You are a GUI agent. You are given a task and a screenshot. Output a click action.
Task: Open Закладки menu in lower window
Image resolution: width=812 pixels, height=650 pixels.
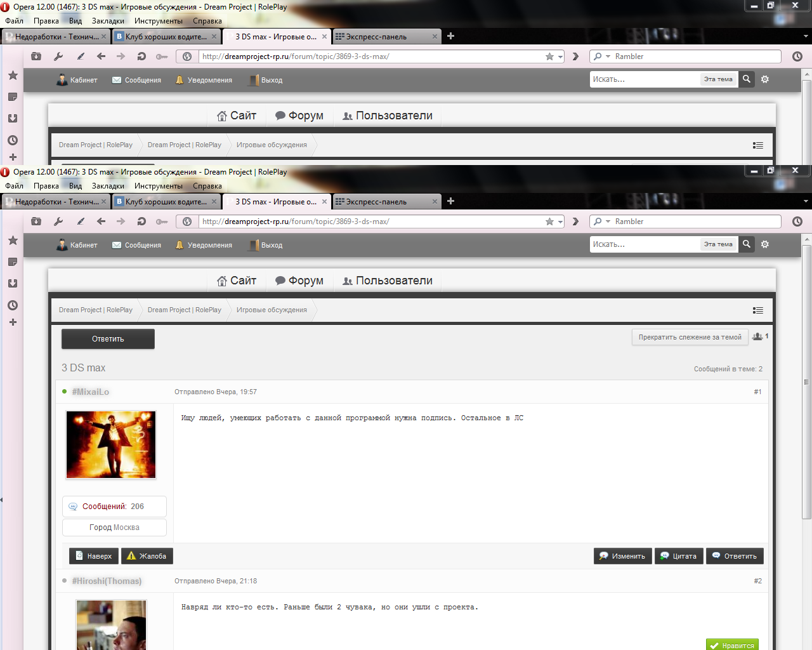108,186
